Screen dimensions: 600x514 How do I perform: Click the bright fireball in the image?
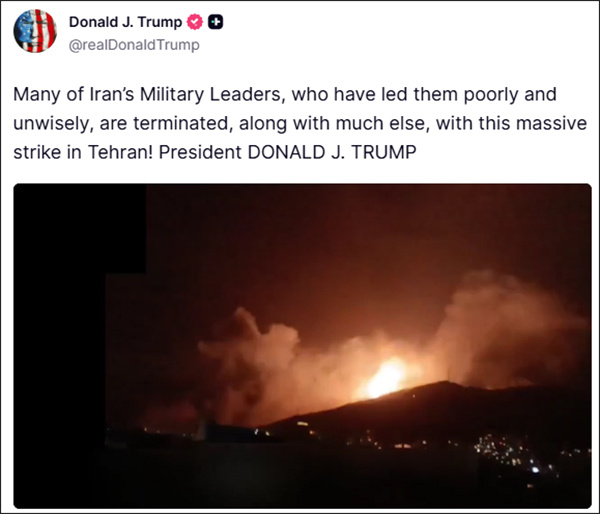click(x=386, y=378)
